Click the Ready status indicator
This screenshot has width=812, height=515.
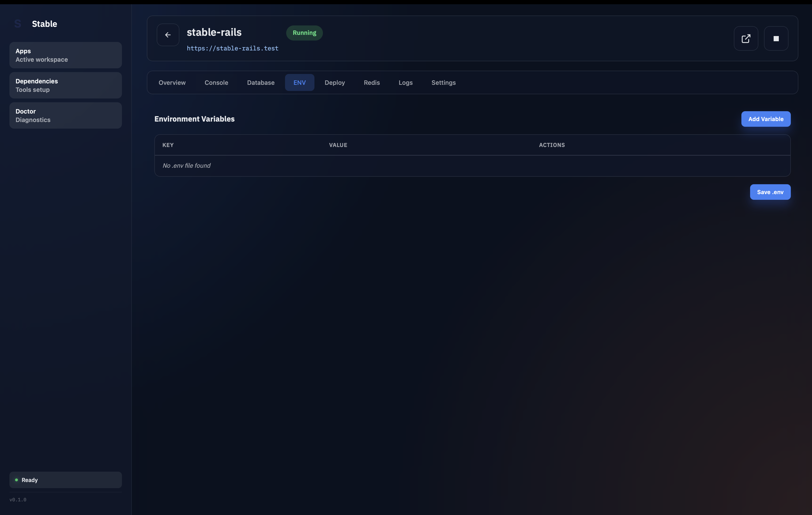tap(65, 480)
